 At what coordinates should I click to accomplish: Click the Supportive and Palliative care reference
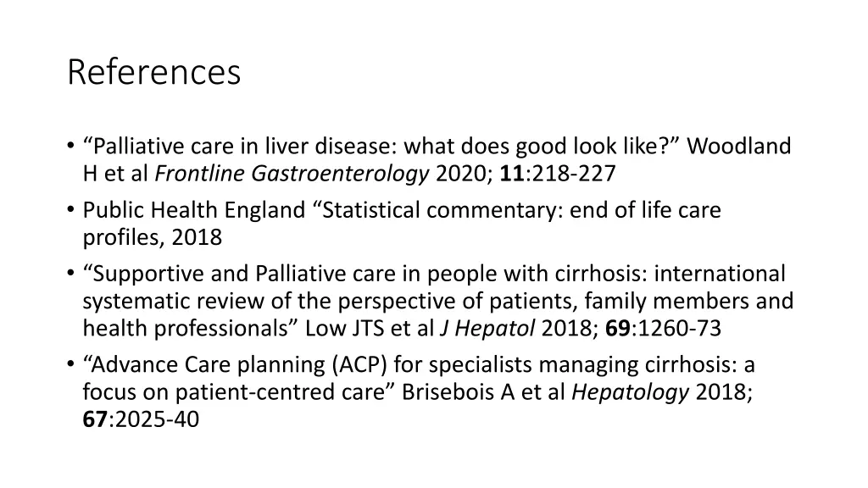tap(438, 301)
